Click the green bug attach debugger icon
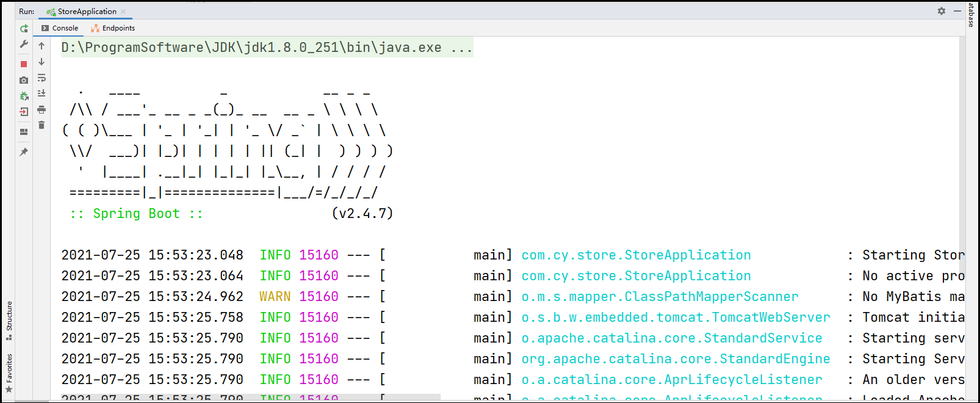This screenshot has height=403, width=980. coord(24,96)
